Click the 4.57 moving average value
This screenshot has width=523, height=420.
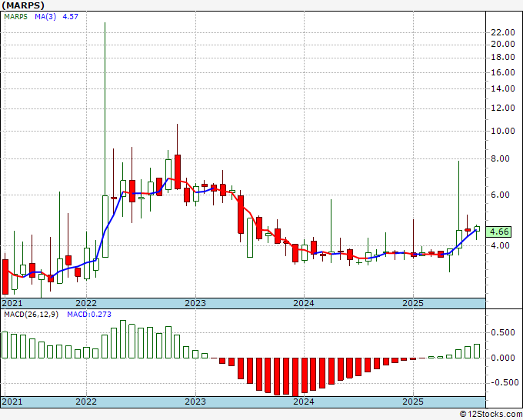(71, 16)
